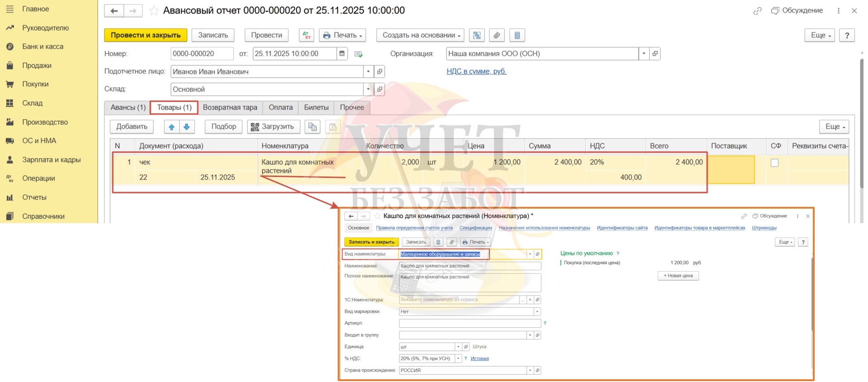Open the Еще menu at the top right
Image resolution: width=868 pixels, height=382 pixels.
[820, 35]
